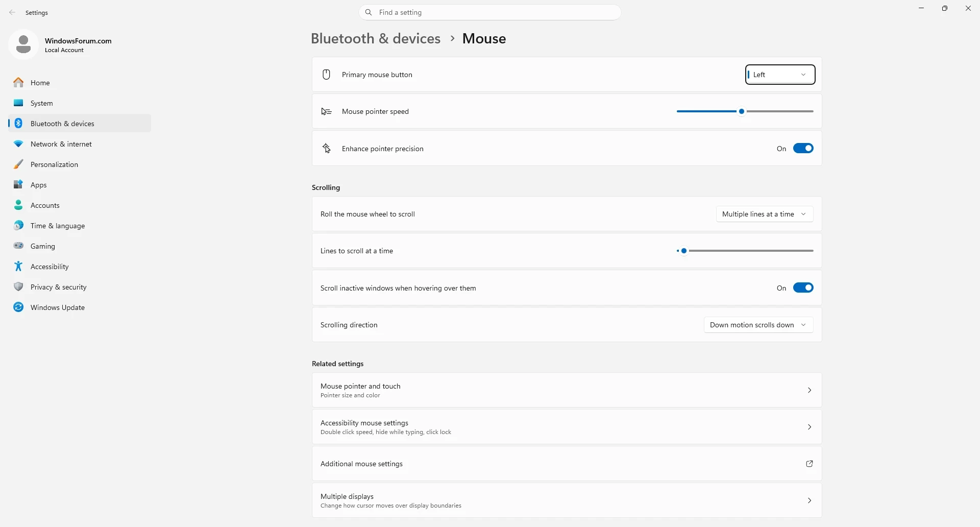980x527 pixels.
Task: Go to Network & internet settings
Action: [80, 144]
